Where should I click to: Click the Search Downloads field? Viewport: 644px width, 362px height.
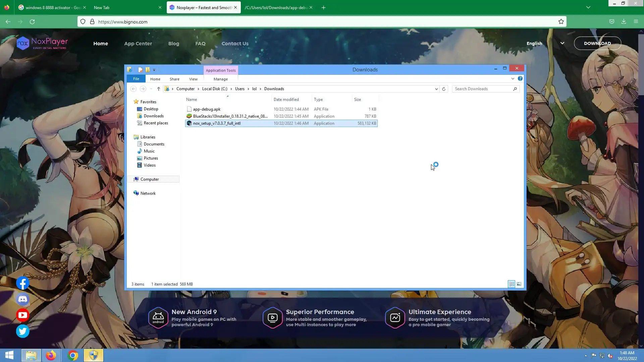click(482, 89)
